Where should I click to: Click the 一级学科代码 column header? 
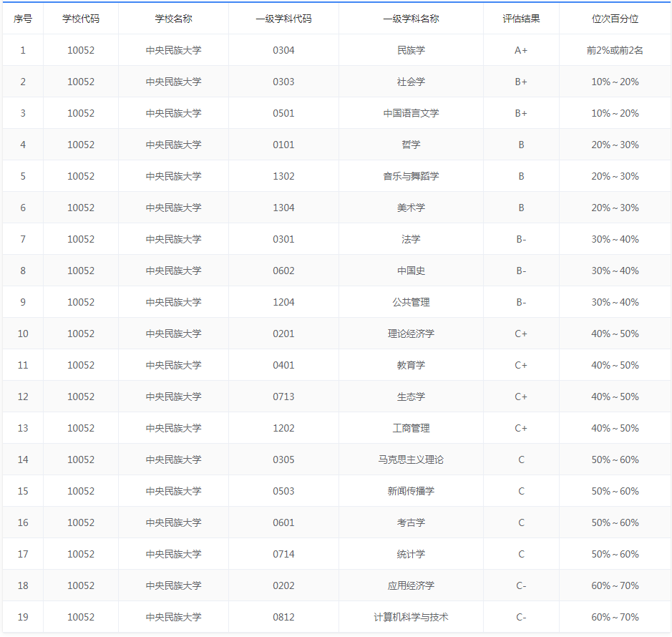pos(283,19)
